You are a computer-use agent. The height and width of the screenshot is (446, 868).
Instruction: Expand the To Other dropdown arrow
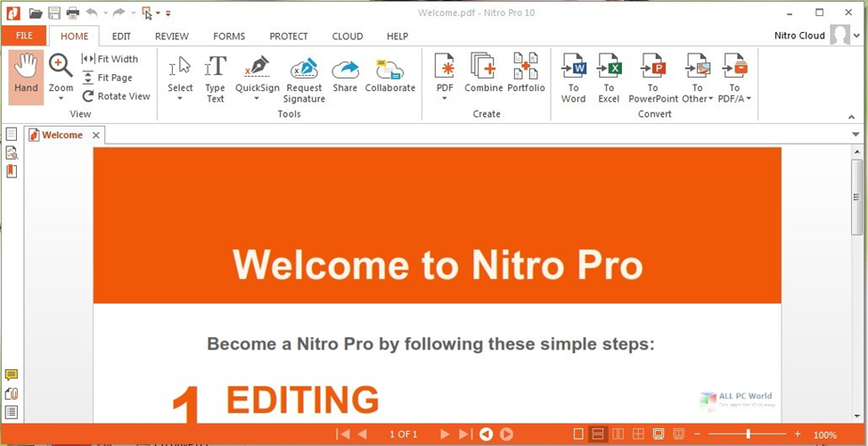[710, 99]
